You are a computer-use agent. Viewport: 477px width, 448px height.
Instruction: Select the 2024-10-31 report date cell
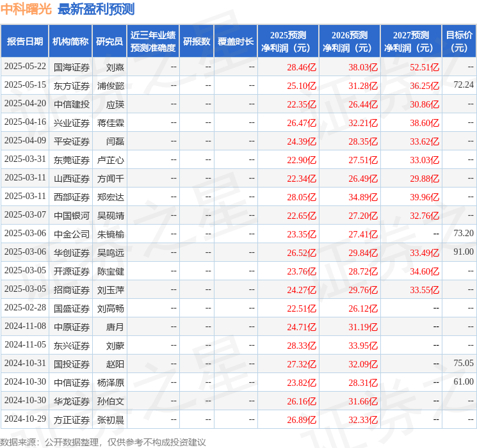pyautogui.click(x=26, y=364)
